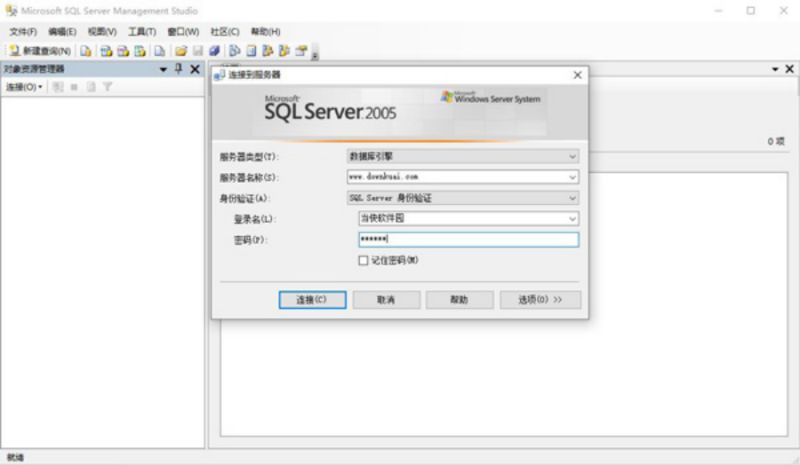Click the Open File folder icon

pyautogui.click(x=181, y=51)
